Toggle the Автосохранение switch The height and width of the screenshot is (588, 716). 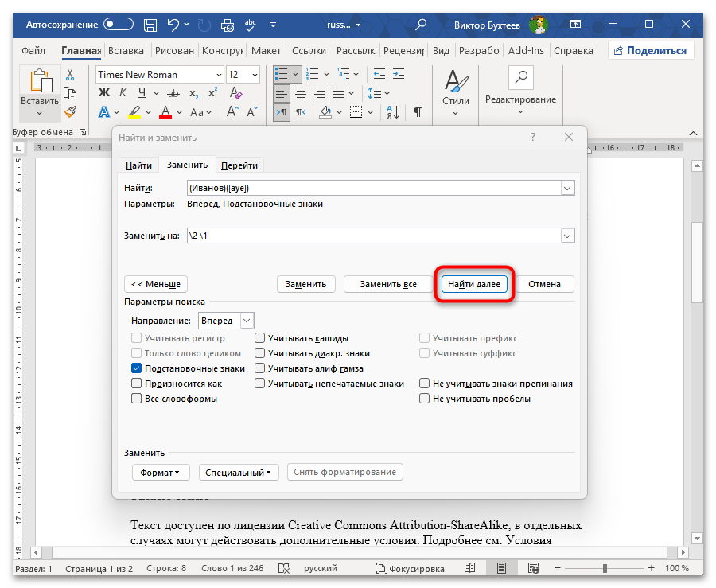tap(119, 25)
